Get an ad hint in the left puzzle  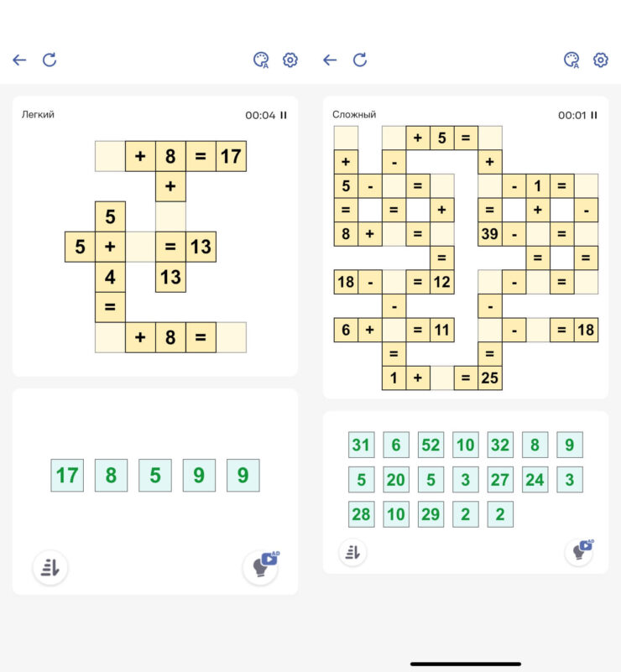(260, 566)
